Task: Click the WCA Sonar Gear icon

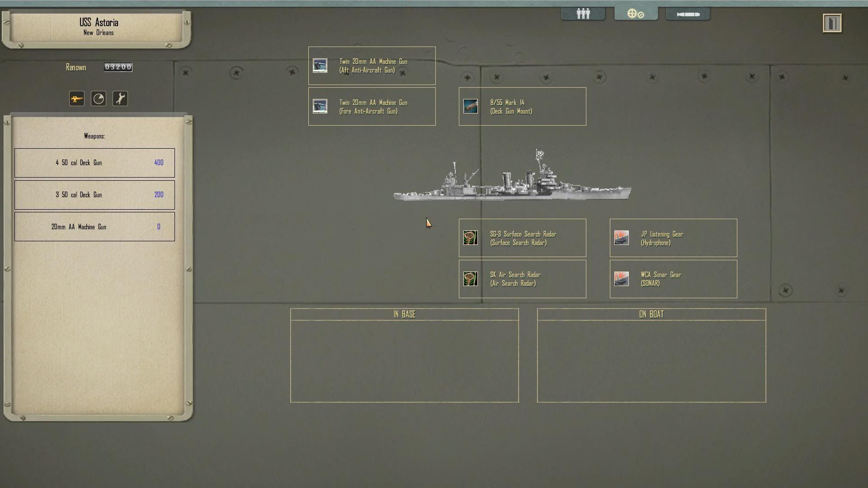Action: click(x=622, y=279)
